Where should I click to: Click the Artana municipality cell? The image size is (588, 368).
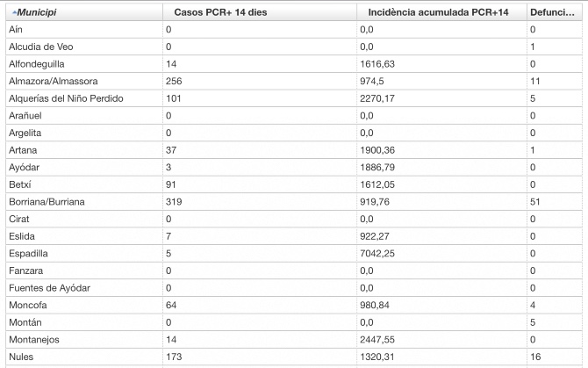click(24, 149)
